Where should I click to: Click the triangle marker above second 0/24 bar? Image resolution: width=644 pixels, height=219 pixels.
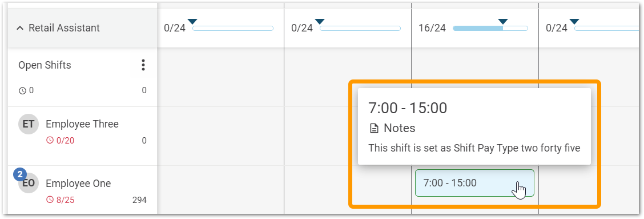tap(320, 21)
